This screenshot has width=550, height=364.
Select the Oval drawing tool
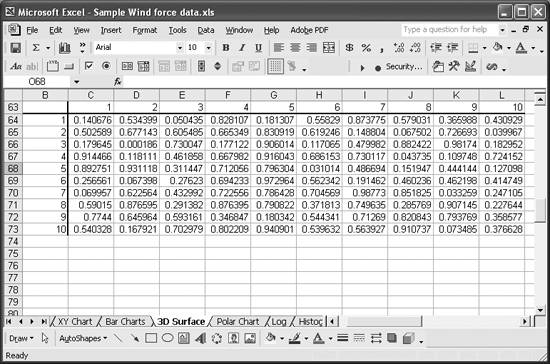click(168, 338)
